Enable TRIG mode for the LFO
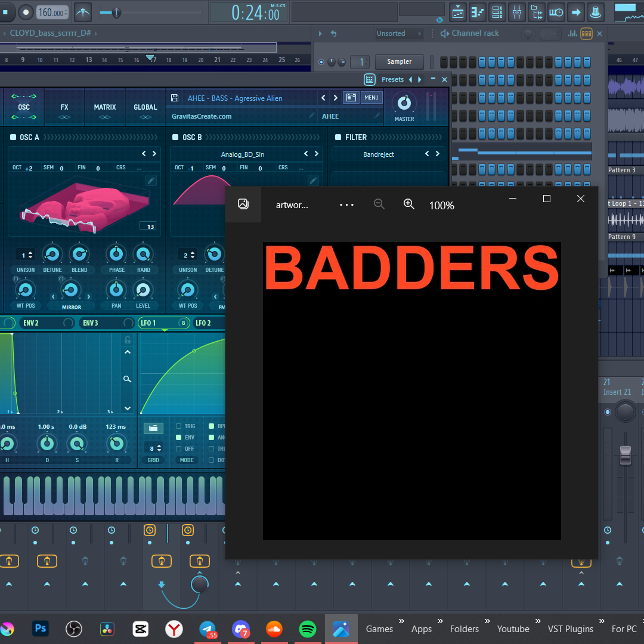The image size is (644, 644). (177, 426)
